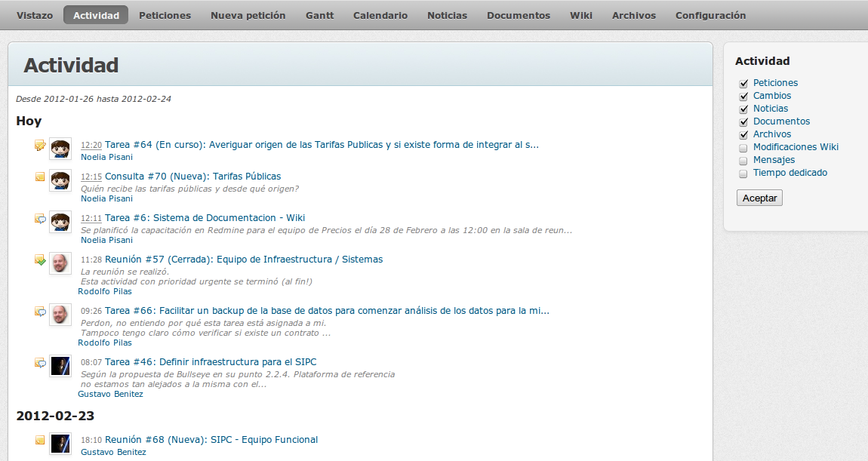This screenshot has width=868, height=461.
Task: Click the 12:11 timestamp of Tarea #6
Action: [91, 219]
